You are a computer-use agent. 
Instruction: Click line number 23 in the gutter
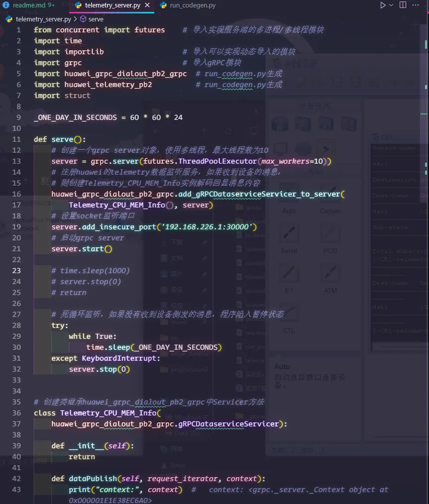pyautogui.click(x=16, y=271)
